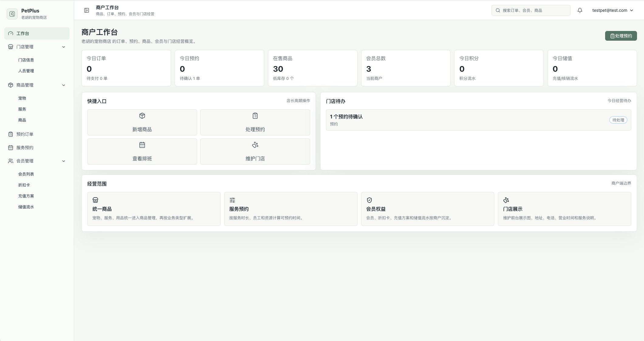Open 充值方案 submenu item

tap(26, 196)
